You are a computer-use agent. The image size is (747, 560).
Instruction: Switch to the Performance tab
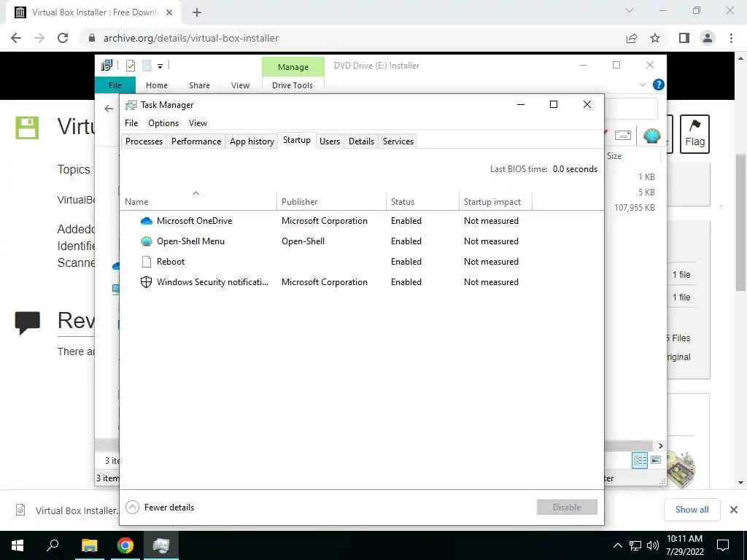point(196,141)
